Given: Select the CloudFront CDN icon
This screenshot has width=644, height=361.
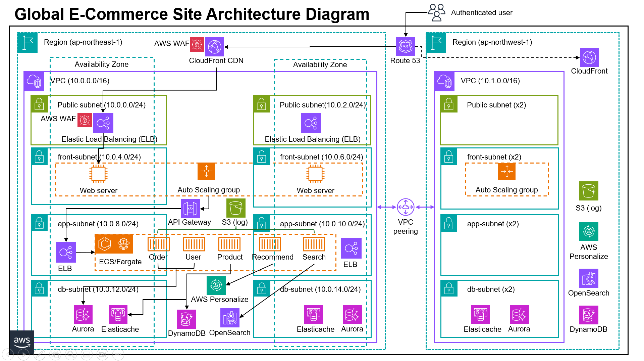Looking at the screenshot, I should 215,47.
